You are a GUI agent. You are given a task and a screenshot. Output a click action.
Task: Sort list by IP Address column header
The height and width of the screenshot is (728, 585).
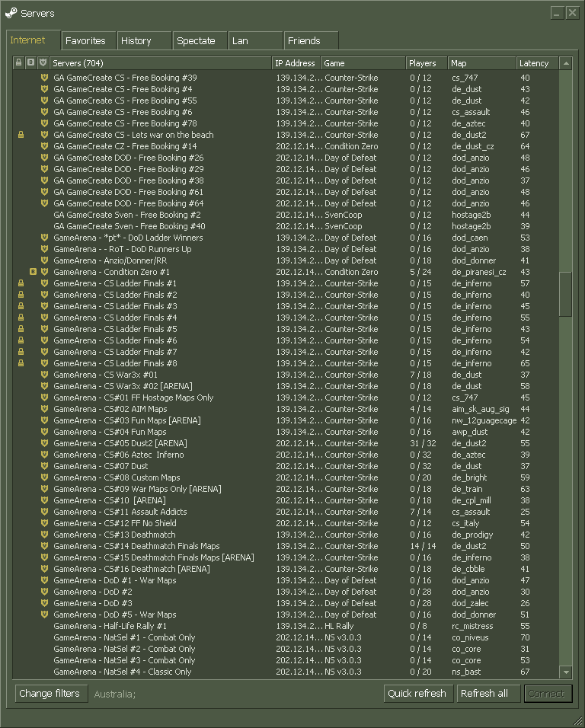coord(296,63)
